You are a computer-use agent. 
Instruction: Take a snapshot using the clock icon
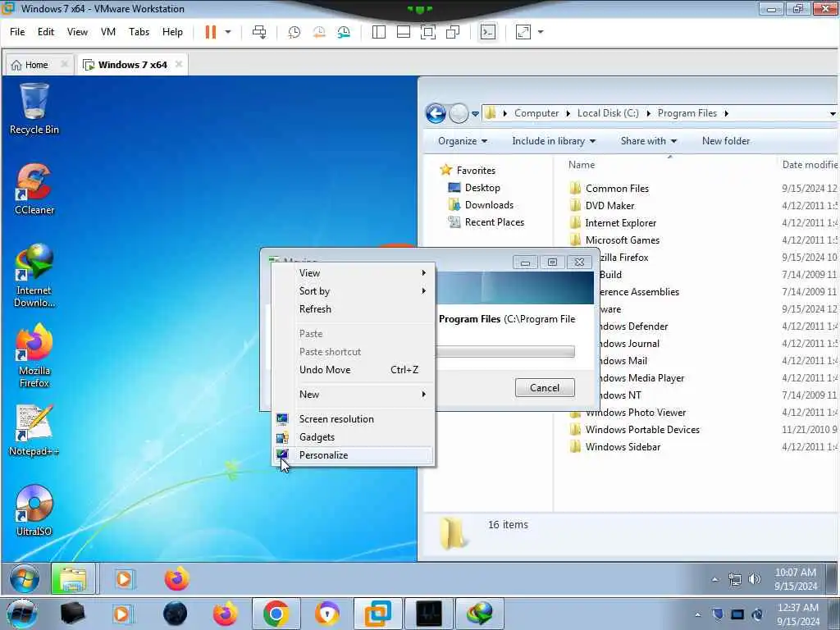click(294, 32)
